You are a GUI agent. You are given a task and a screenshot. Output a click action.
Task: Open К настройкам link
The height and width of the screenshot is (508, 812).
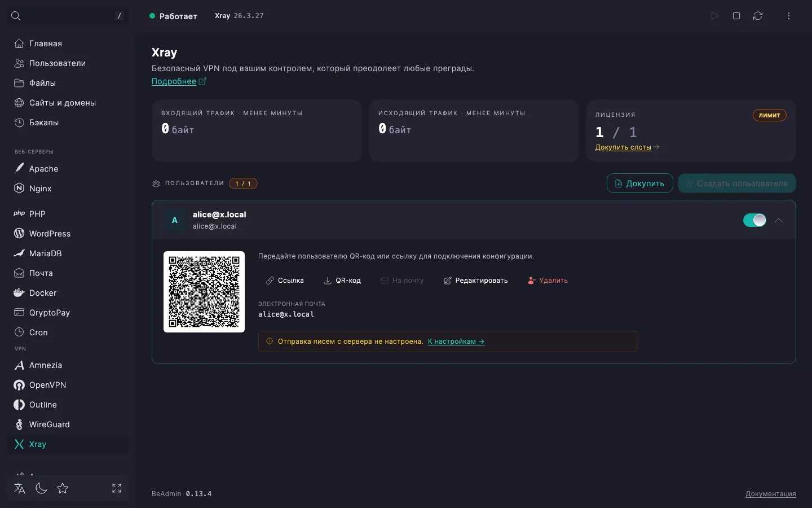pyautogui.click(x=456, y=341)
